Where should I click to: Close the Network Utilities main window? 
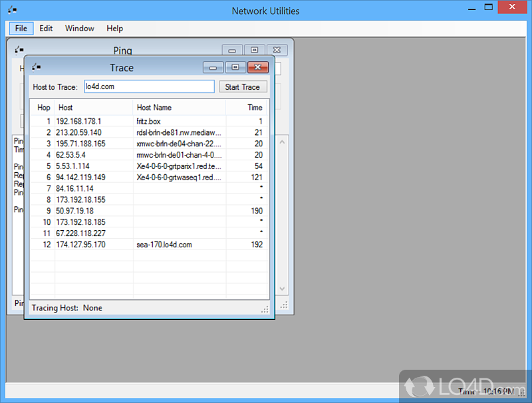pos(512,7)
